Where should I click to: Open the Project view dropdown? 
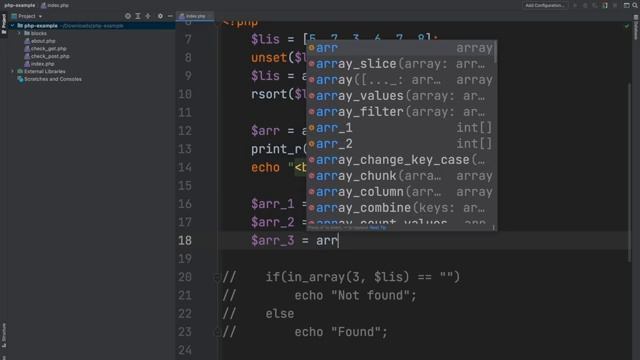pos(27,16)
